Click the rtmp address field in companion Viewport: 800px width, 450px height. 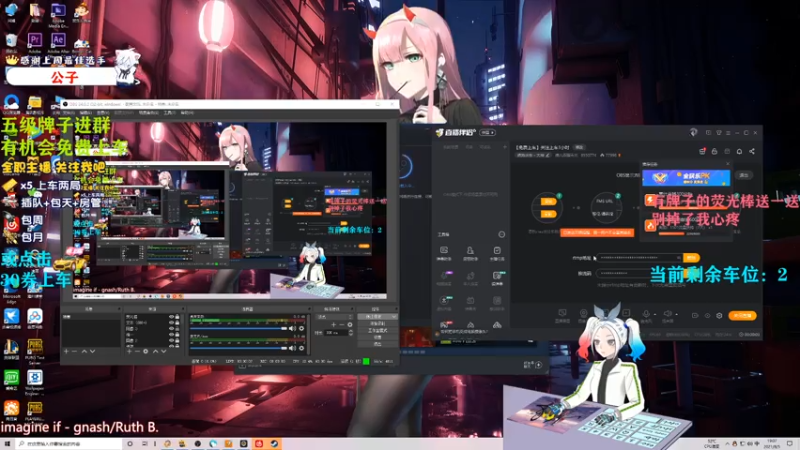click(x=639, y=258)
